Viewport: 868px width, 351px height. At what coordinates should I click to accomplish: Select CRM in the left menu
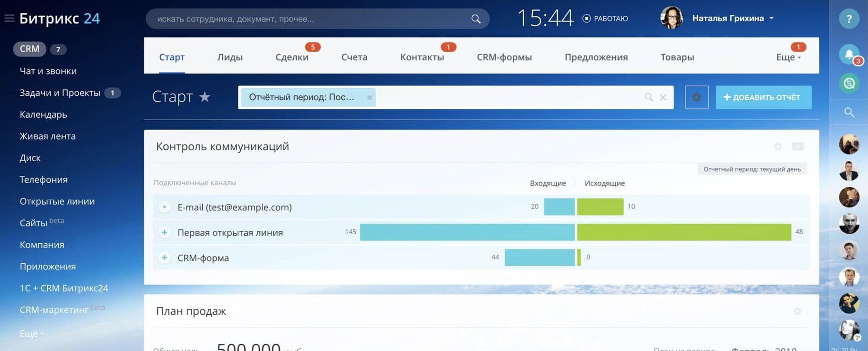[29, 49]
